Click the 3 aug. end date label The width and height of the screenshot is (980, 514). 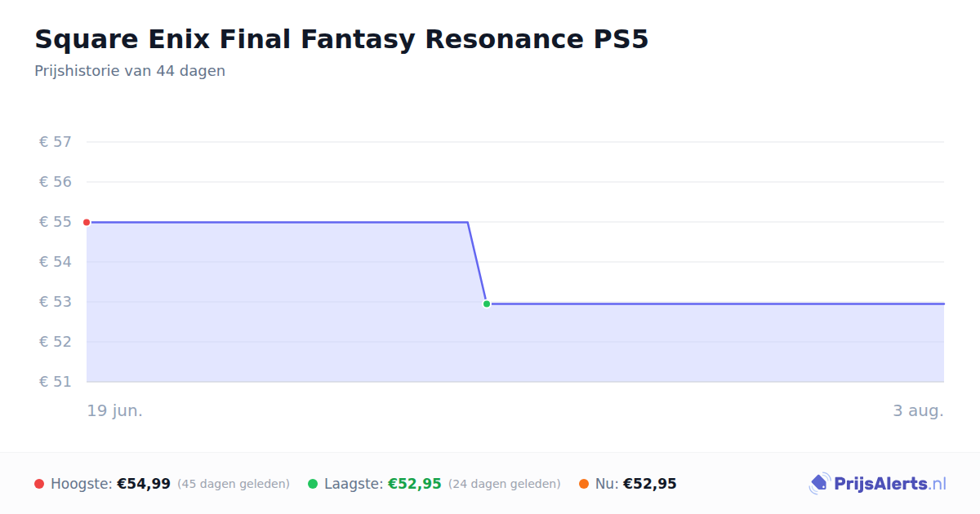click(x=918, y=410)
